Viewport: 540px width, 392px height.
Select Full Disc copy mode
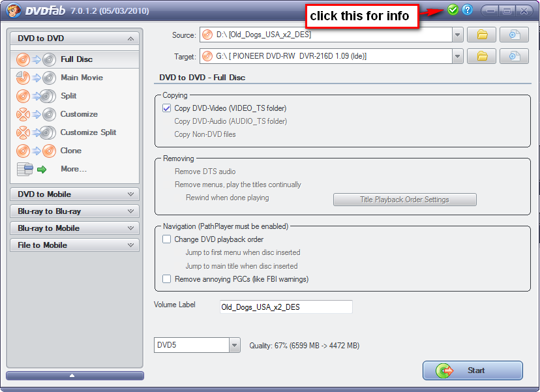tap(75, 59)
